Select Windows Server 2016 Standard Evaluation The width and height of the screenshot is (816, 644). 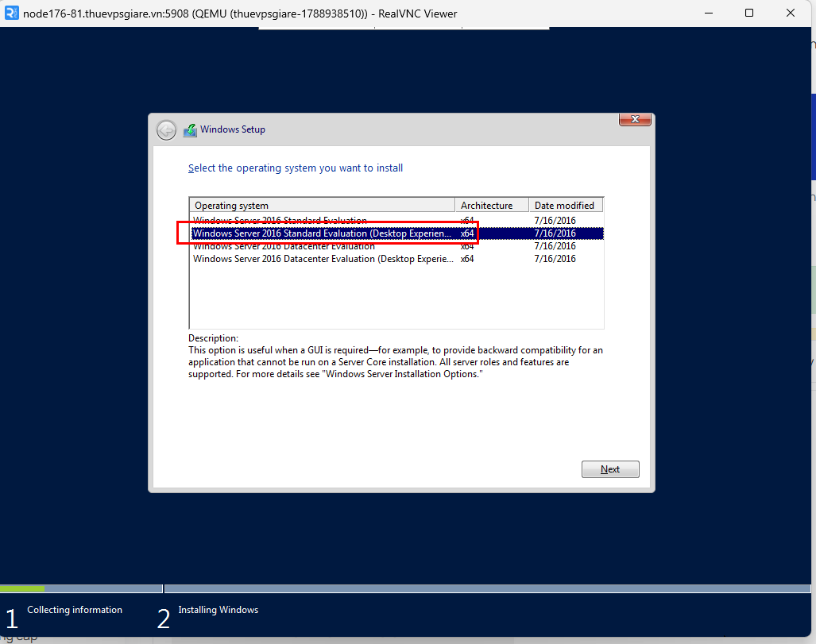point(396,220)
